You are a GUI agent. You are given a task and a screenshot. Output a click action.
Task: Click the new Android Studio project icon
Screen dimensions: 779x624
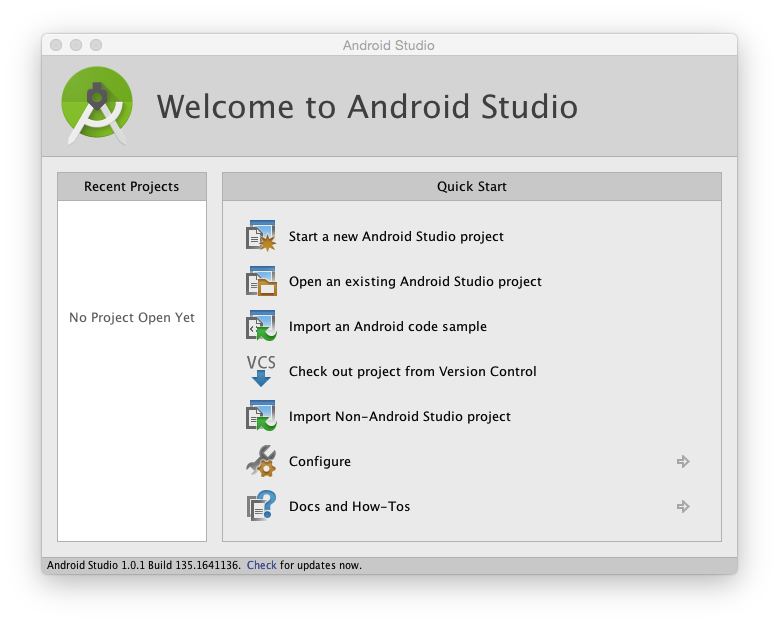(x=261, y=236)
